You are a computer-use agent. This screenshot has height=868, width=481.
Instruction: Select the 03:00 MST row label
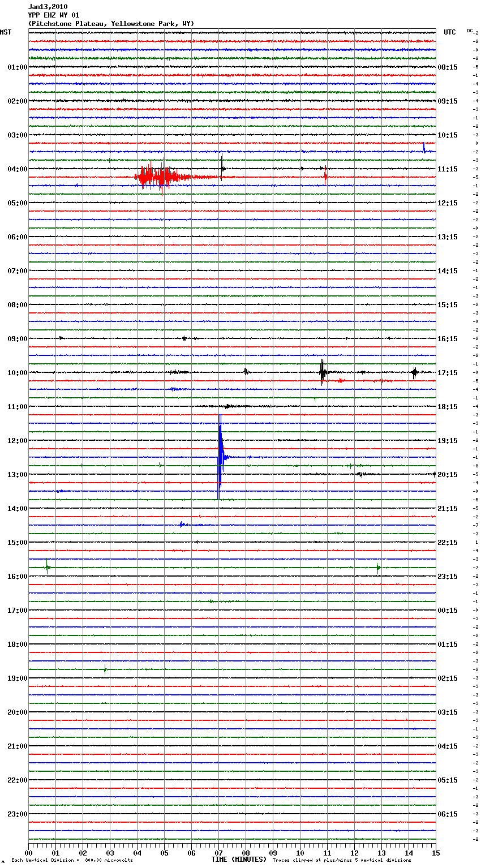pyautogui.click(x=17, y=135)
